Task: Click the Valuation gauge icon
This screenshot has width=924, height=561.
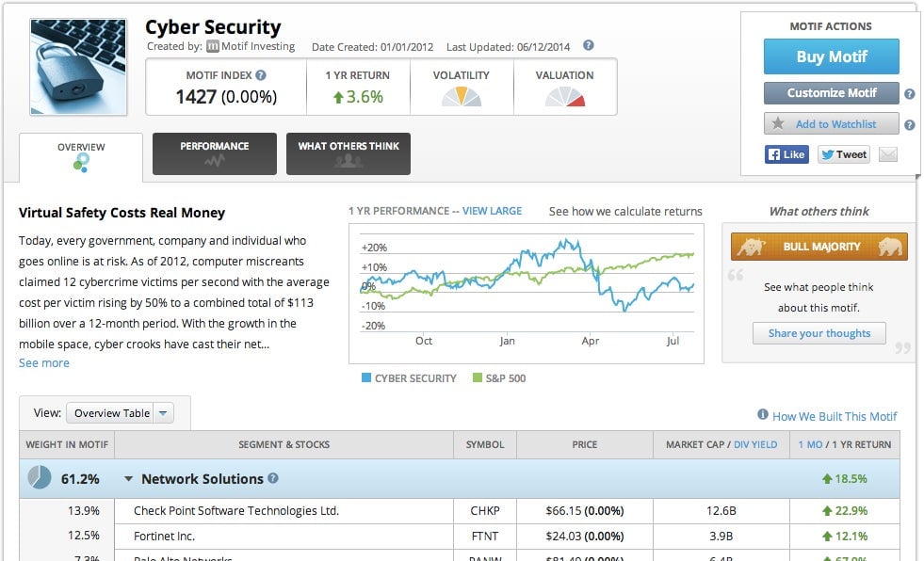Action: click(565, 97)
